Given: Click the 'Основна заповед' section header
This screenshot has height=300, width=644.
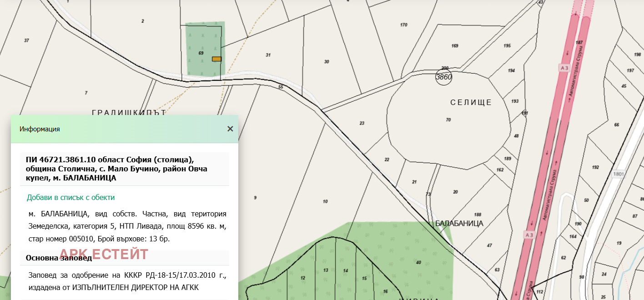Looking at the screenshot, I should point(59,258).
